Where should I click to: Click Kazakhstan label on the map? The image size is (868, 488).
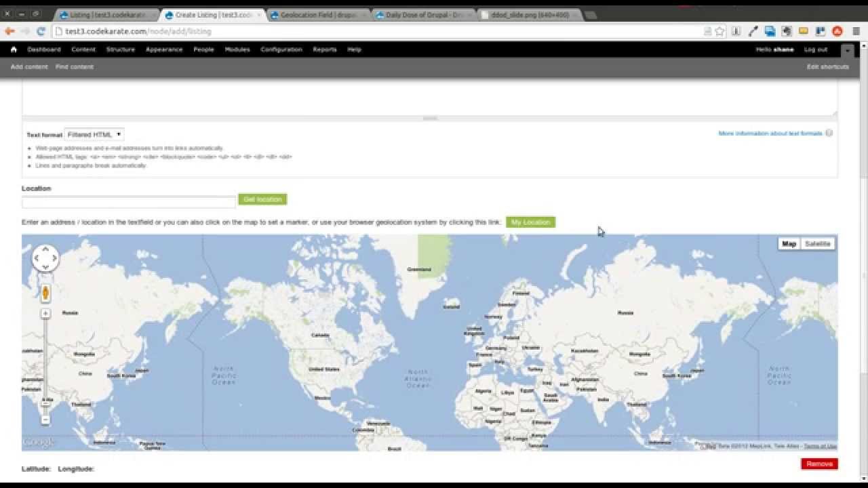tap(585, 351)
